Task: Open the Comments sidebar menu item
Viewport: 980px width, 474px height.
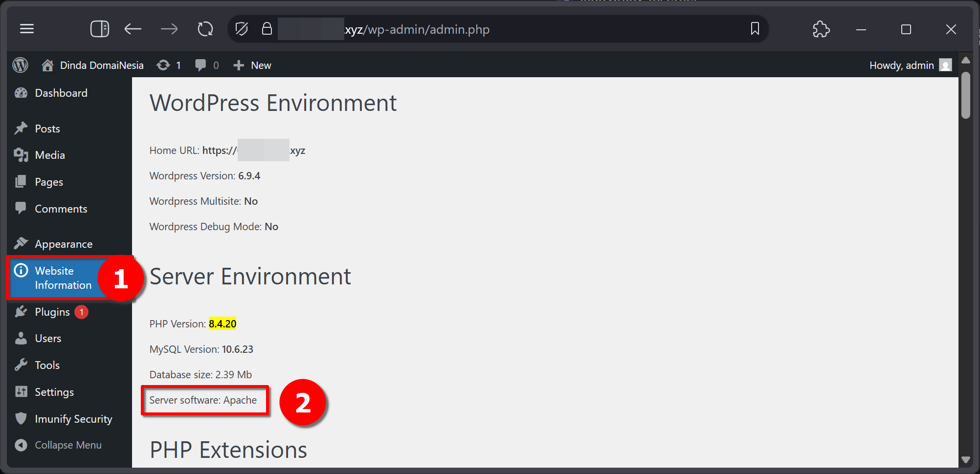Action: click(61, 209)
